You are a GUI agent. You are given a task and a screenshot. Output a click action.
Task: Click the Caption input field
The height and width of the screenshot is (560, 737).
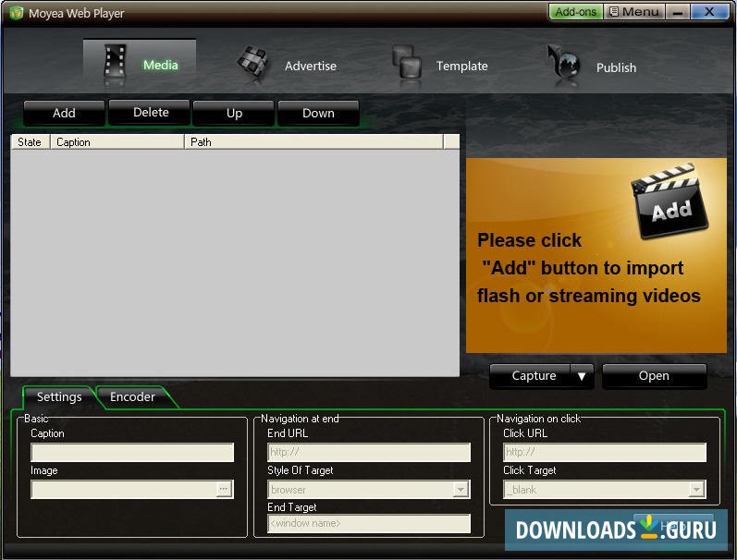[x=132, y=453]
